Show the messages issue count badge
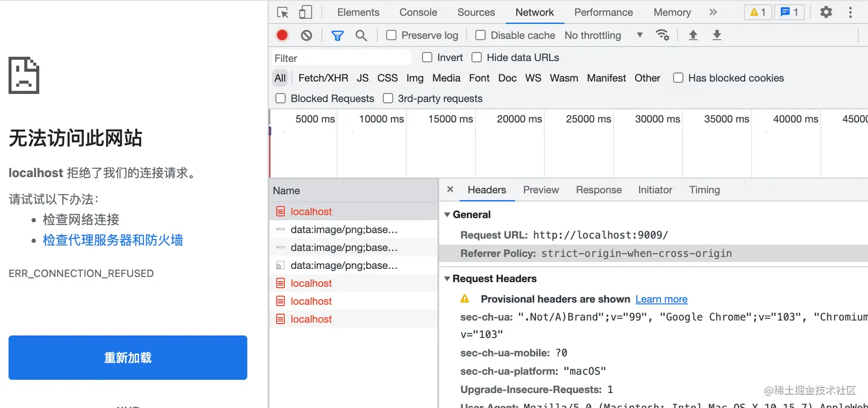 (x=789, y=12)
